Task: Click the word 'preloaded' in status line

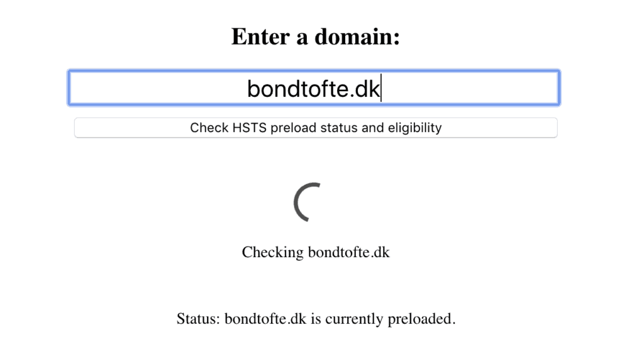Action: tap(419, 319)
